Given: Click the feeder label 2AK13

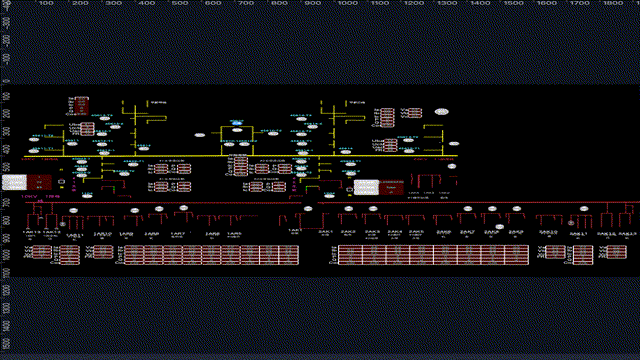Looking at the screenshot, I should click(x=627, y=234).
